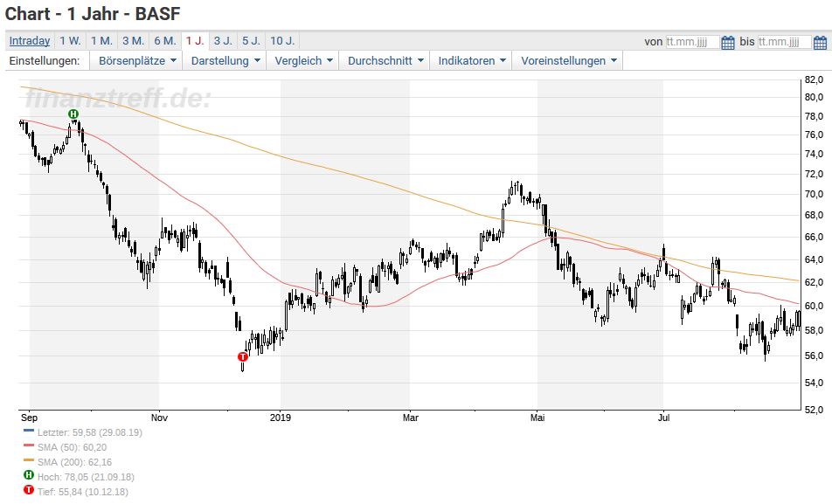Image resolution: width=832 pixels, height=504 pixels.
Task: Click the '60,0' price axis label
Action: (x=814, y=306)
